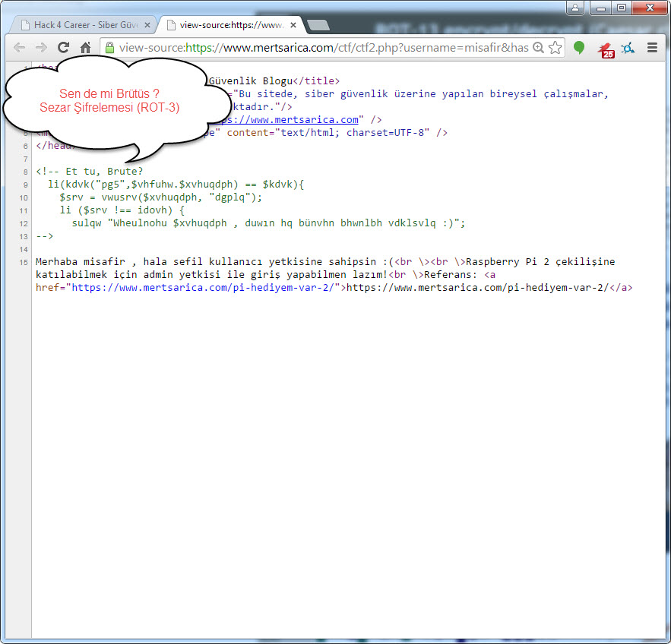Click the browser forward arrow
This screenshot has height=644, width=671.
pos(41,47)
